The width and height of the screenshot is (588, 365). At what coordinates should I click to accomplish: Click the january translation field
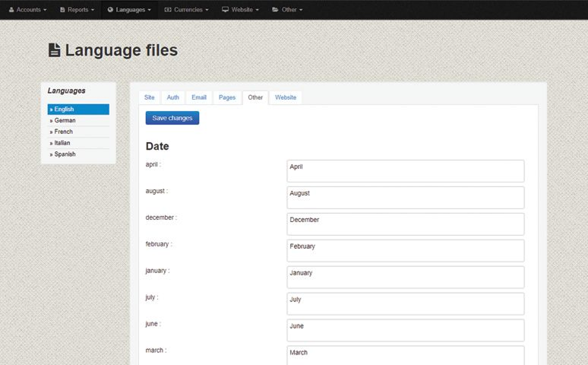click(406, 278)
